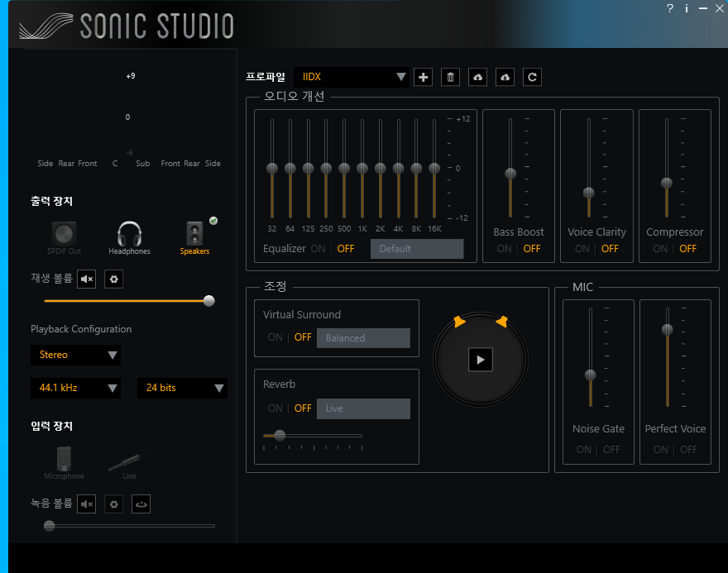Click the 32 Hz equalizer band knob
Viewport: 728px width, 573px height.
[x=272, y=169]
